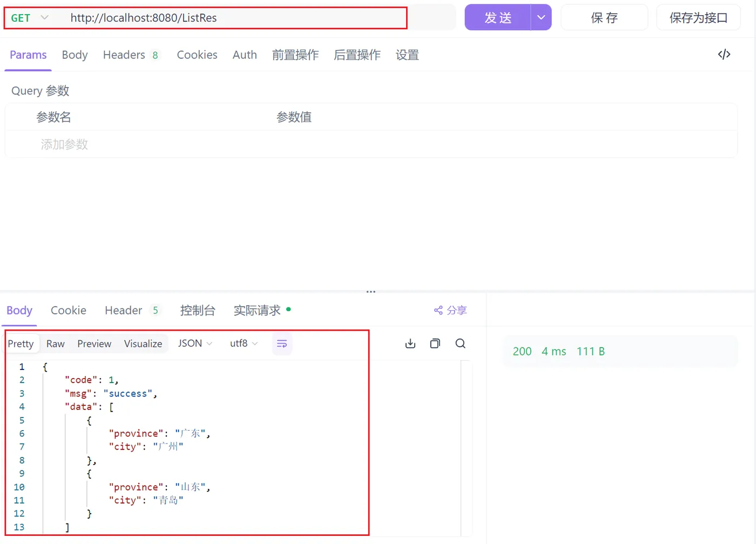Select Preview view mode

point(94,344)
